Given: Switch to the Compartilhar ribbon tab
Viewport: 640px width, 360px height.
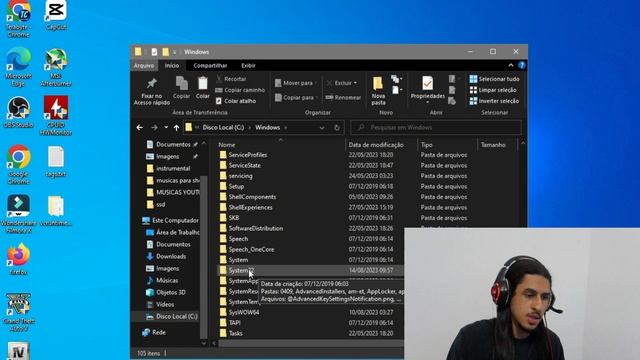Looking at the screenshot, I should click(x=210, y=65).
